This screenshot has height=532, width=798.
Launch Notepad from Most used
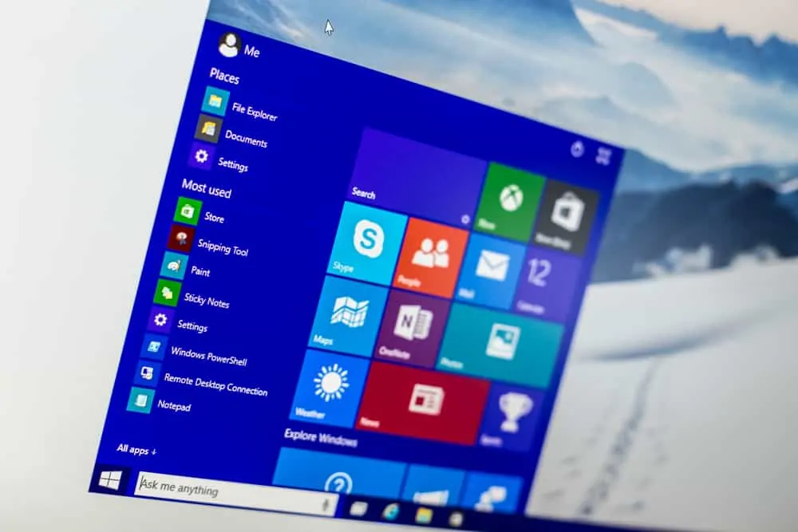(x=176, y=407)
